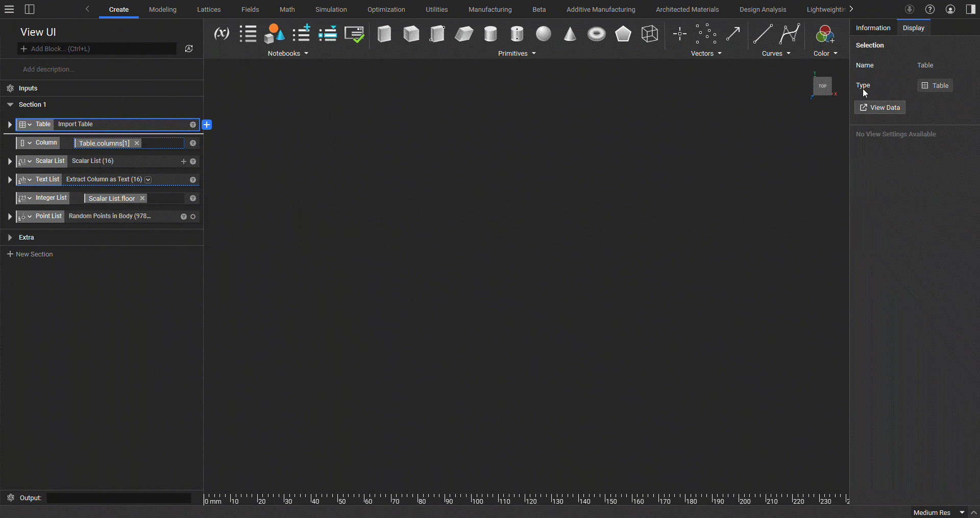Select the Sphere primitive icon

coord(544,34)
